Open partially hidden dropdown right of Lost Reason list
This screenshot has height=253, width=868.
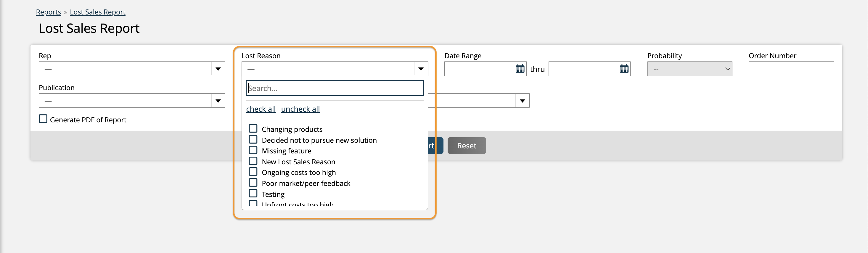tap(522, 100)
